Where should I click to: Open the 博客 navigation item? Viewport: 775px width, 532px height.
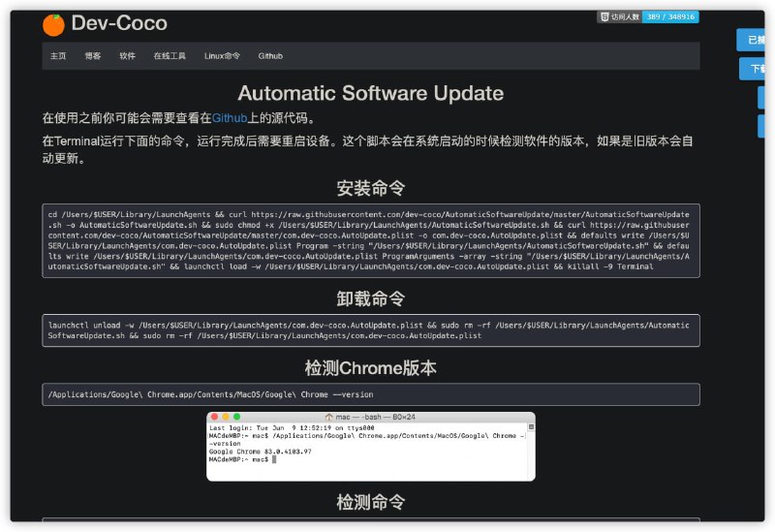[x=93, y=56]
